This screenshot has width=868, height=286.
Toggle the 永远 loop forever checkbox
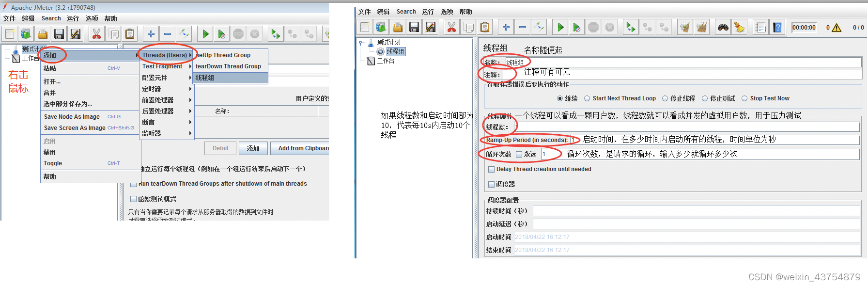pos(519,154)
